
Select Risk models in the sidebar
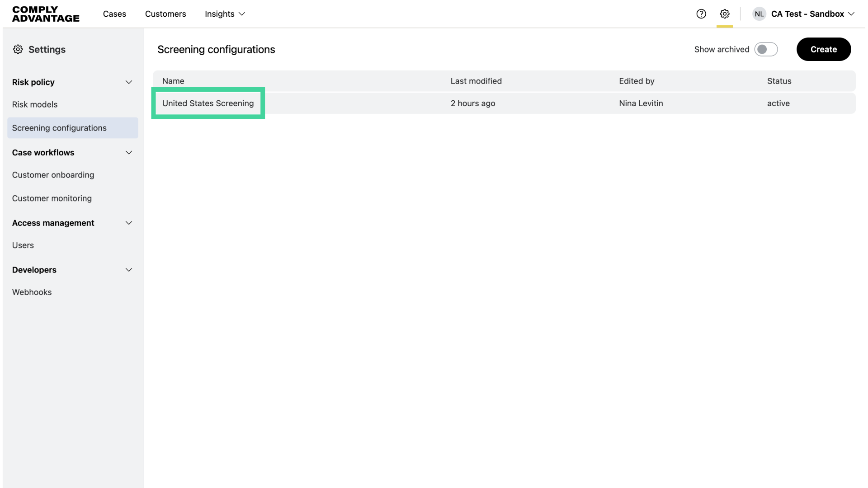click(x=35, y=104)
